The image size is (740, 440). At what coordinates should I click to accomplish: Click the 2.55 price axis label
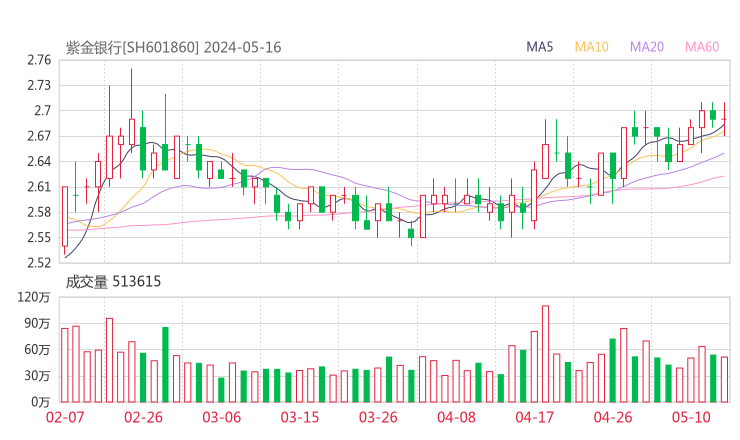click(x=39, y=237)
